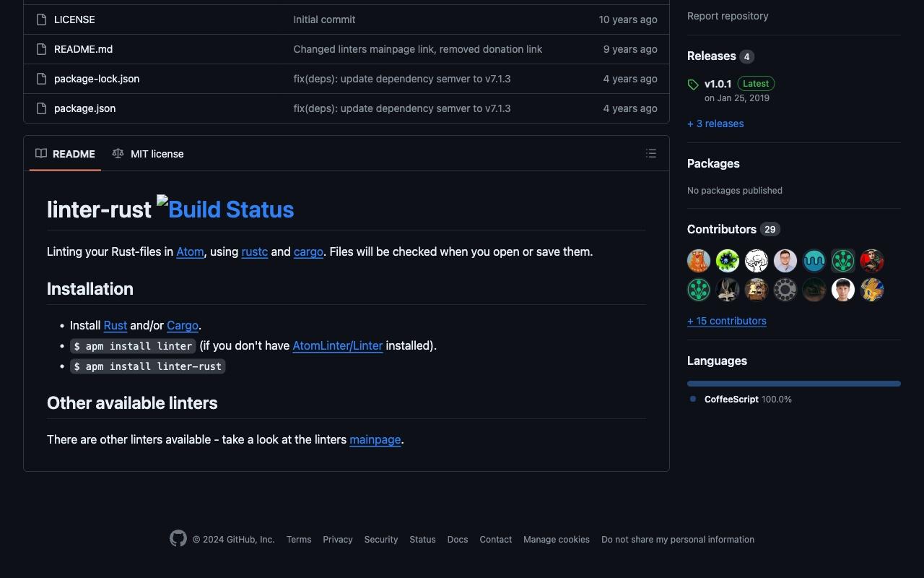Click the GitHub logo in the footer
924x578 pixels.
pyautogui.click(x=178, y=538)
